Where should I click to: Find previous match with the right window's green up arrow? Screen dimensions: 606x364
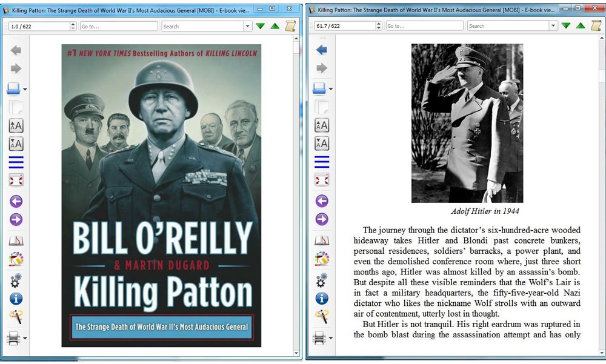581,26
